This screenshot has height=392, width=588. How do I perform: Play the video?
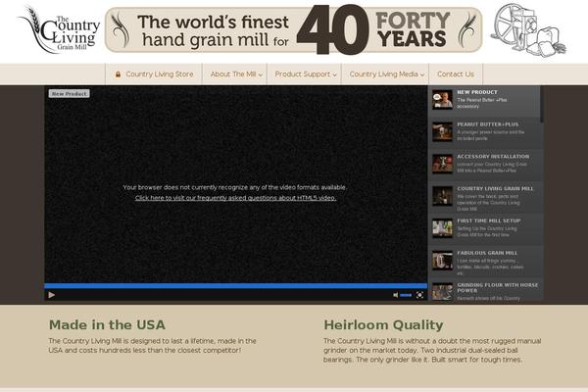(x=52, y=295)
